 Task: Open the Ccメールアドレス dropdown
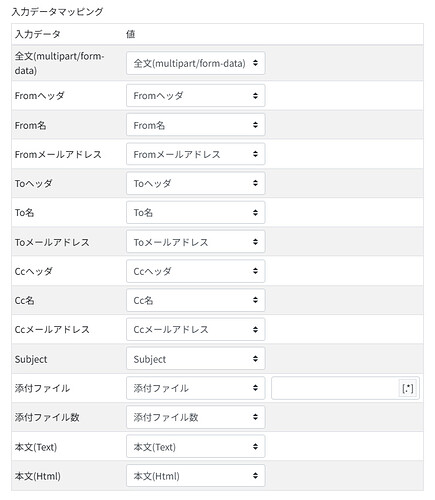coord(196,330)
